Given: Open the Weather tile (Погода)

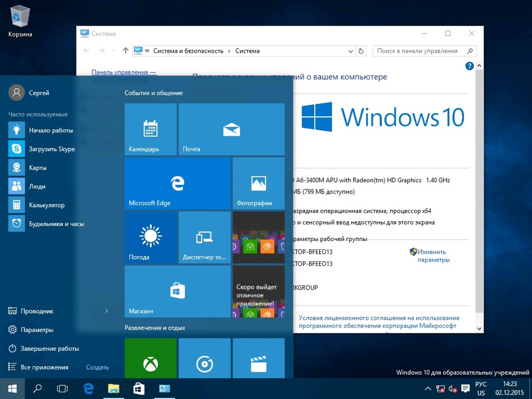Looking at the screenshot, I should tap(150, 237).
